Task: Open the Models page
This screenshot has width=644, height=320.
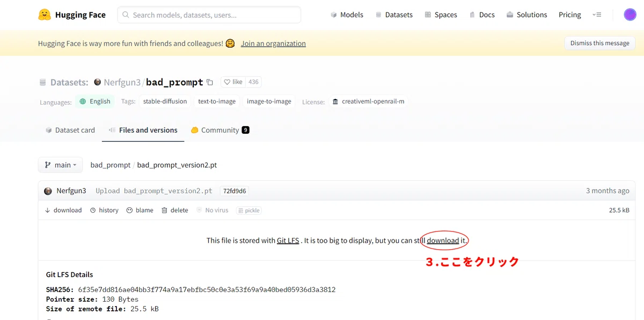Action: 347,14
